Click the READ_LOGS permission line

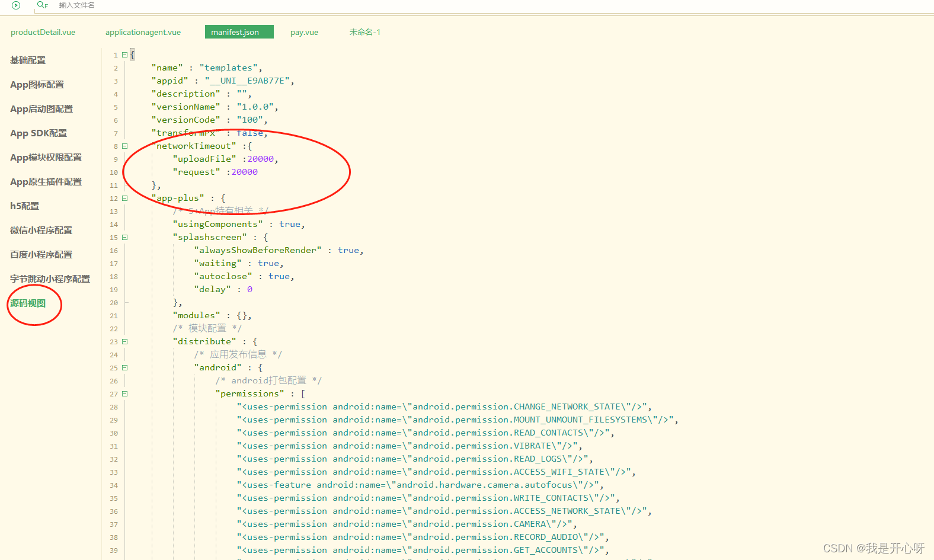(415, 459)
